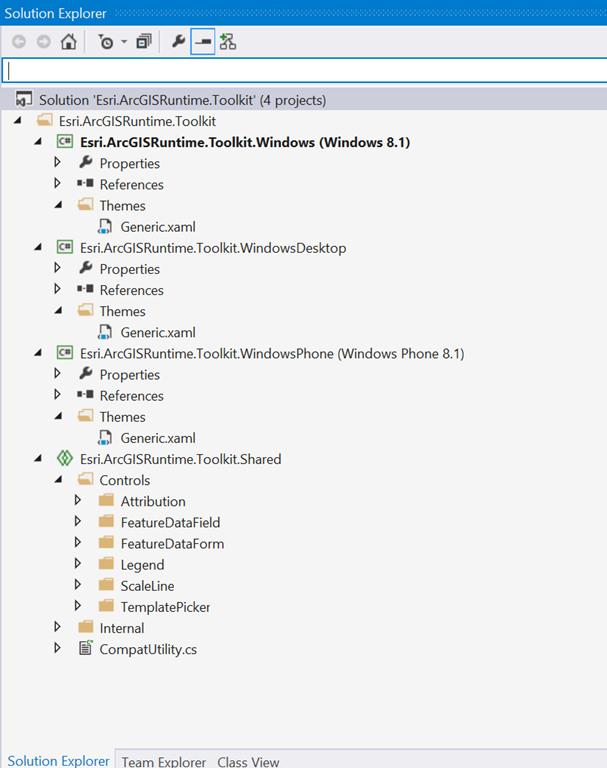Viewport: 607px width, 768px height.
Task: Expand Properties under the WindowsPhone project
Action: [x=57, y=374]
